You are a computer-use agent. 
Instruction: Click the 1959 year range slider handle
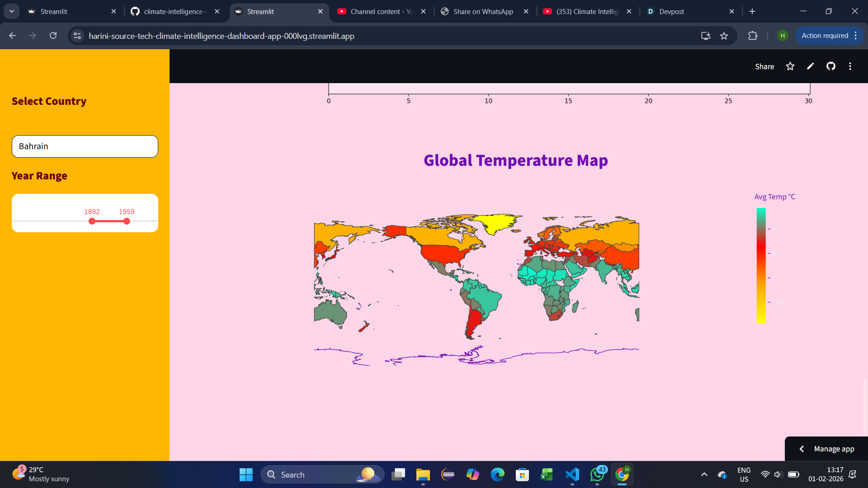127,221
